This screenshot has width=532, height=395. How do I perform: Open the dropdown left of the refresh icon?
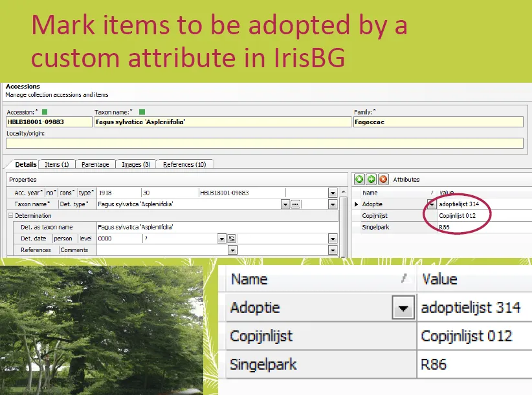[x=221, y=239]
